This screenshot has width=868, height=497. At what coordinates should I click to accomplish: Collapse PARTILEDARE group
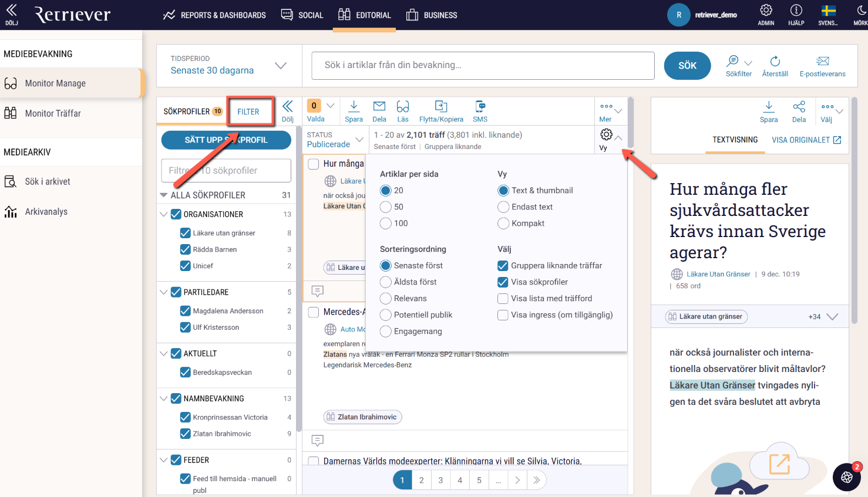[x=164, y=292]
